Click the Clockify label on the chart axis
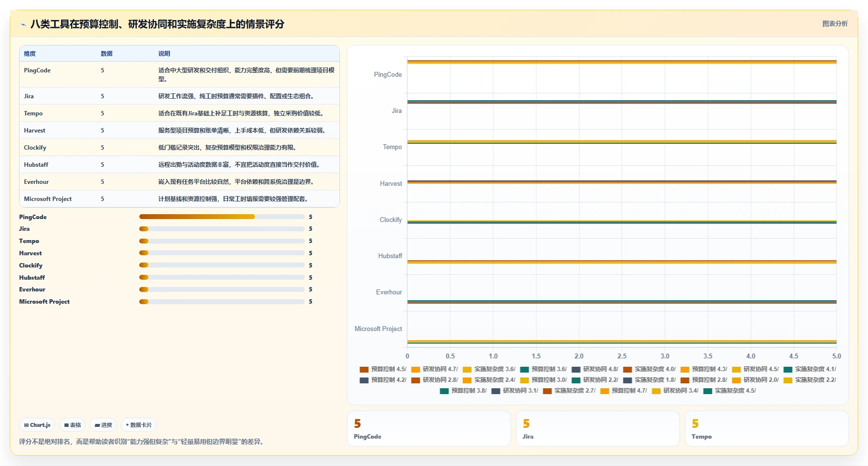 point(391,220)
